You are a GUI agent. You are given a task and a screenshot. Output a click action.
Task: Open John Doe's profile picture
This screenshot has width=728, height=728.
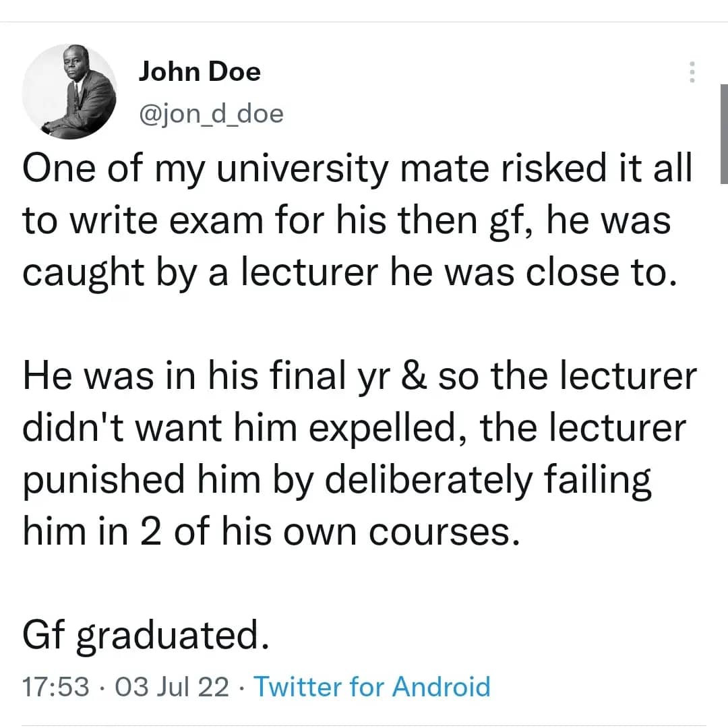69,92
